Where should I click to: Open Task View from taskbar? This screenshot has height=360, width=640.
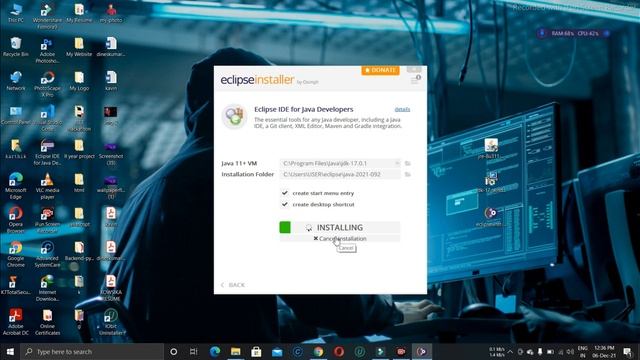[x=193, y=351]
